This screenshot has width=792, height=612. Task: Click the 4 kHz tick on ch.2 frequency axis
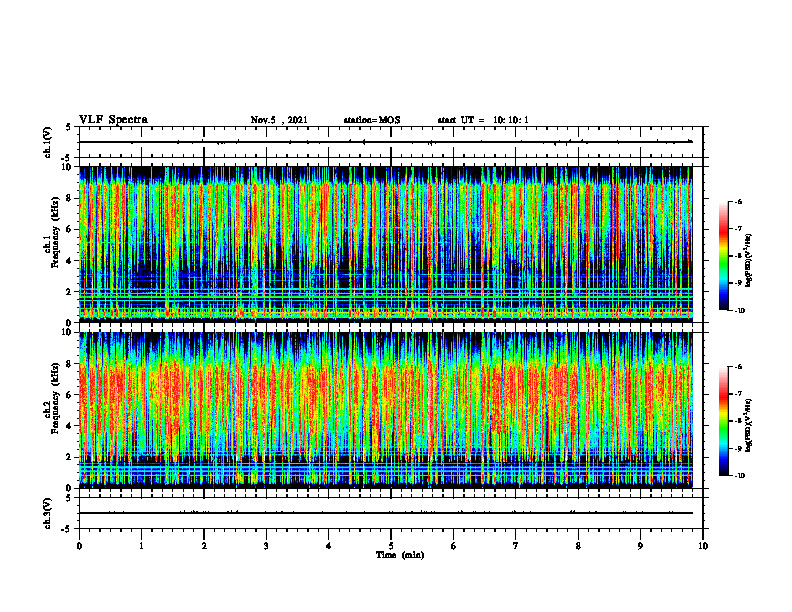point(70,426)
